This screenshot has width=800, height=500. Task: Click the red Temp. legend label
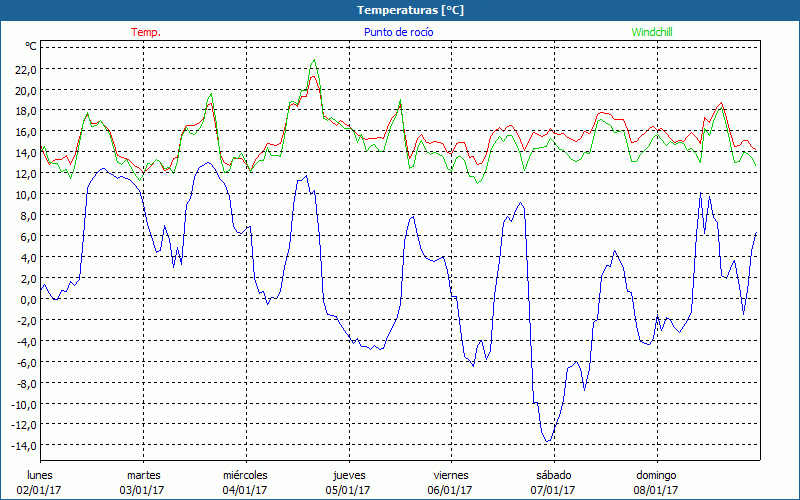(146, 32)
